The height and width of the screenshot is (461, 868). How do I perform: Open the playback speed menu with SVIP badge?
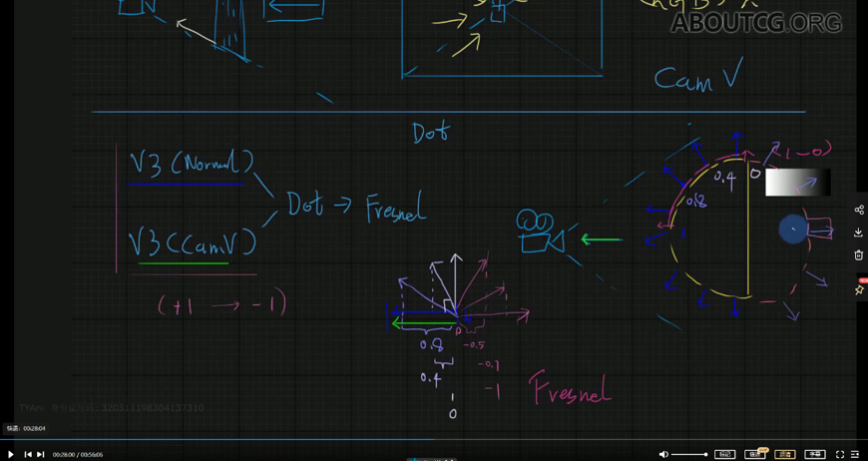(755, 455)
